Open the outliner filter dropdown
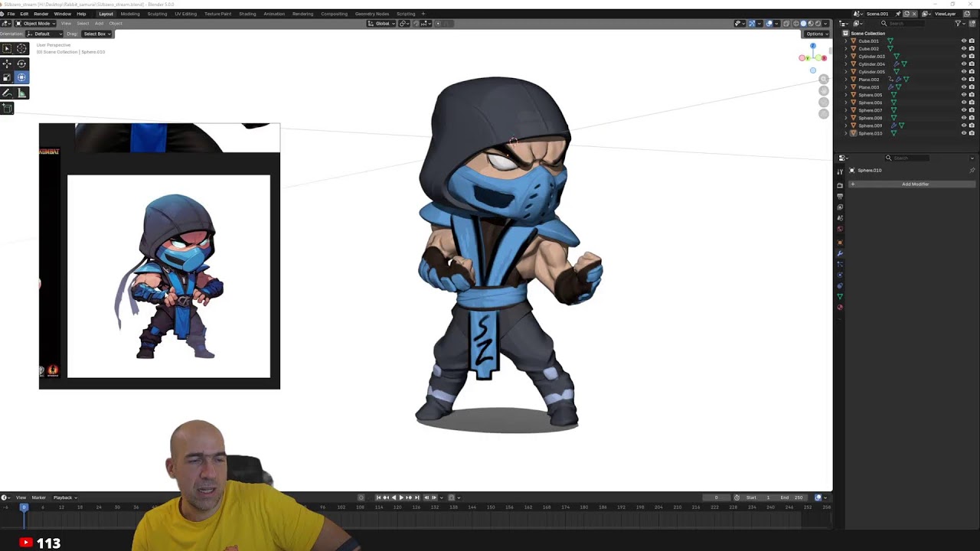980x551 pixels. [960, 24]
